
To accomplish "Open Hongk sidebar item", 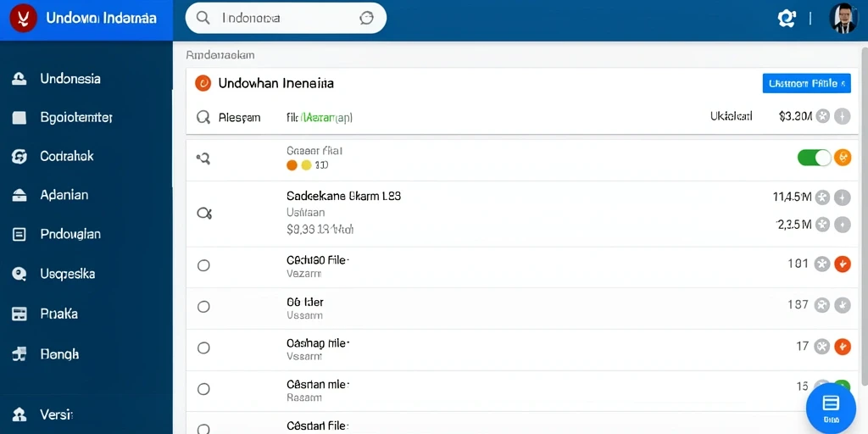I will (x=59, y=353).
